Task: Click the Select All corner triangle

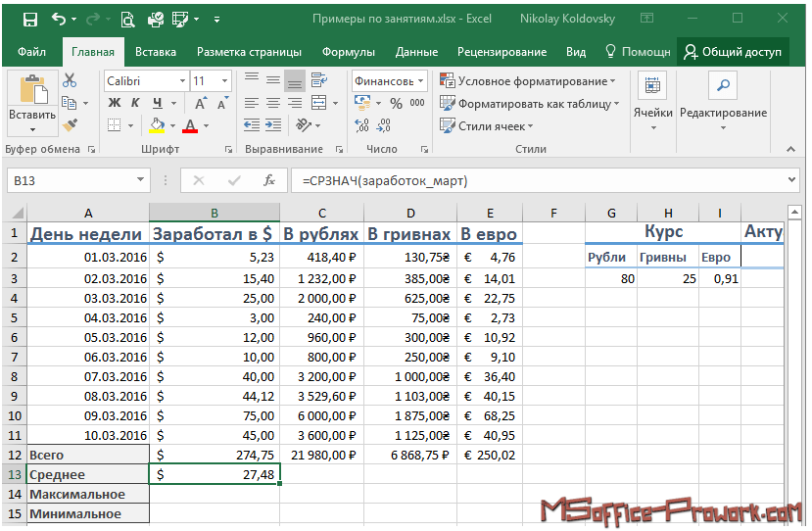Action: (x=17, y=213)
